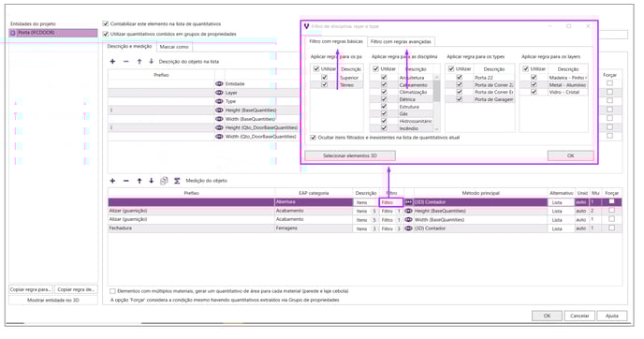Click Ajuda button in main window

(x=612, y=316)
